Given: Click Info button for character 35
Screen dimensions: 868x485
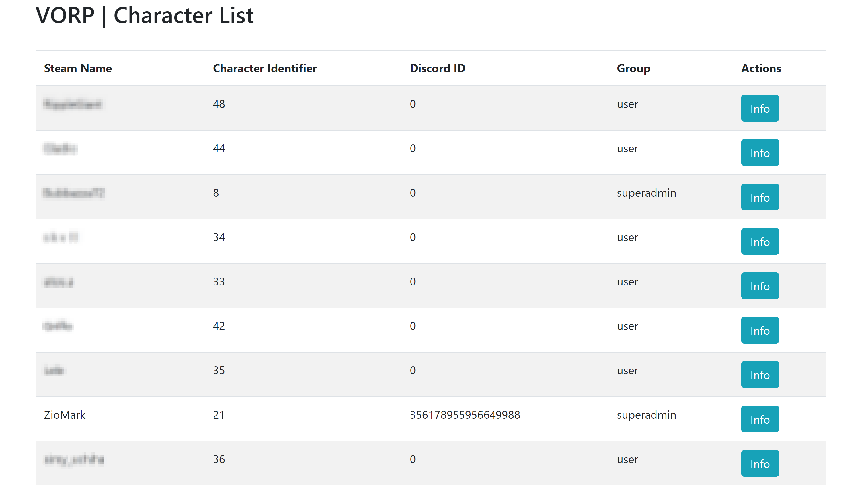Looking at the screenshot, I should [x=760, y=375].
